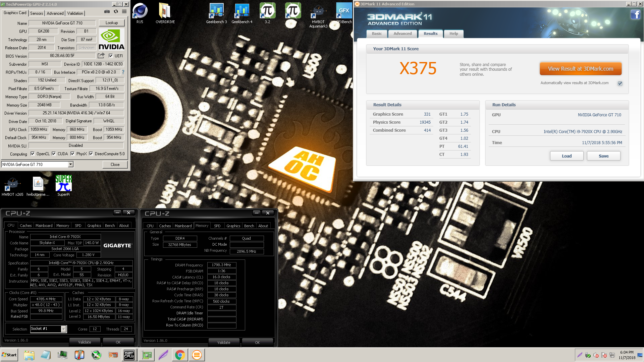
Task: Open the GFXBench desktop shortcut
Action: click(x=344, y=13)
